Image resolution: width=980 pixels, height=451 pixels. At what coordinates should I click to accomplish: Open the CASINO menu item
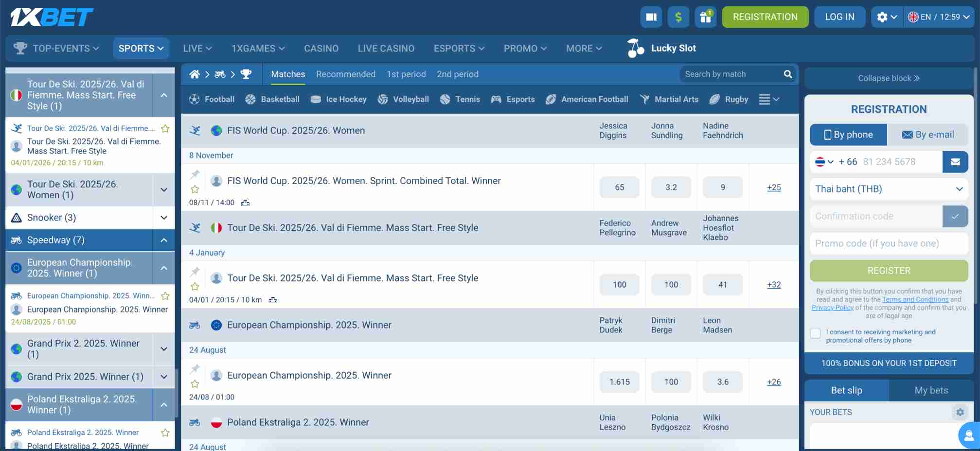pyautogui.click(x=321, y=48)
